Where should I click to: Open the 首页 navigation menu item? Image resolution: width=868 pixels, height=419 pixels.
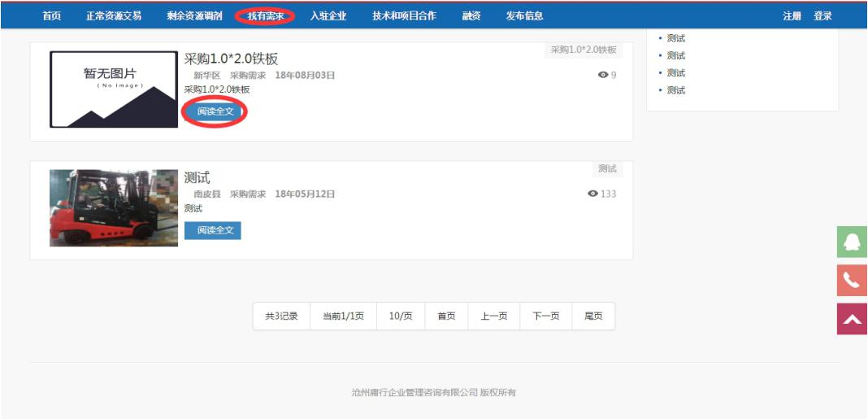coord(51,15)
